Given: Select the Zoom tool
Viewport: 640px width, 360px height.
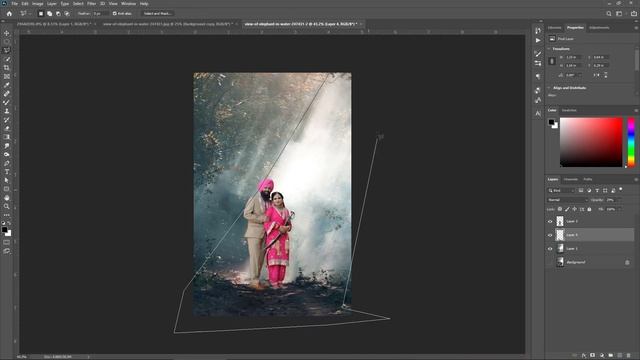Looking at the screenshot, I should tap(7, 207).
